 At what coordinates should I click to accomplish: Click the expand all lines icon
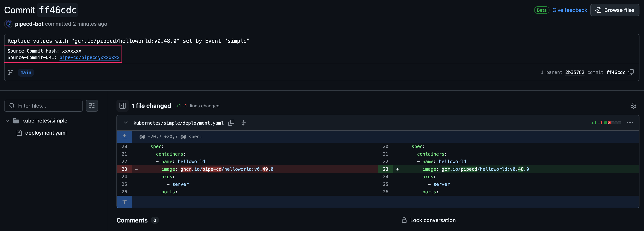[243, 123]
